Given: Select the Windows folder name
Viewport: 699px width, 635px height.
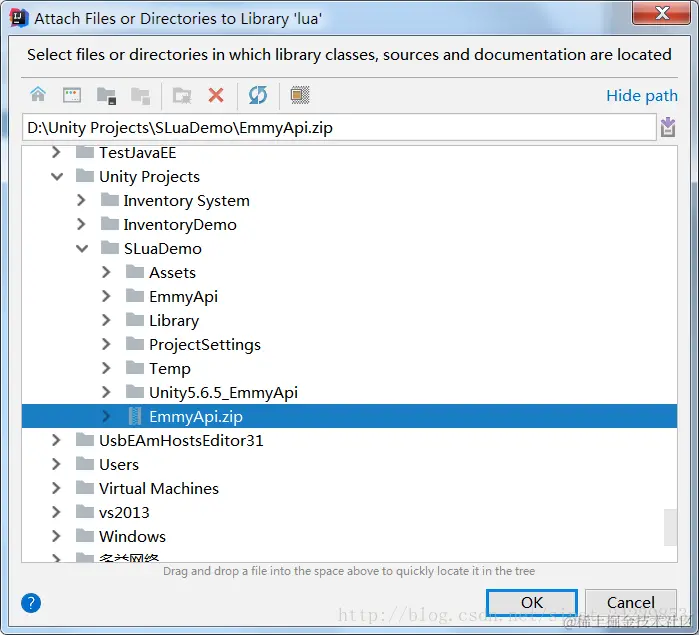Looking at the screenshot, I should point(132,536).
